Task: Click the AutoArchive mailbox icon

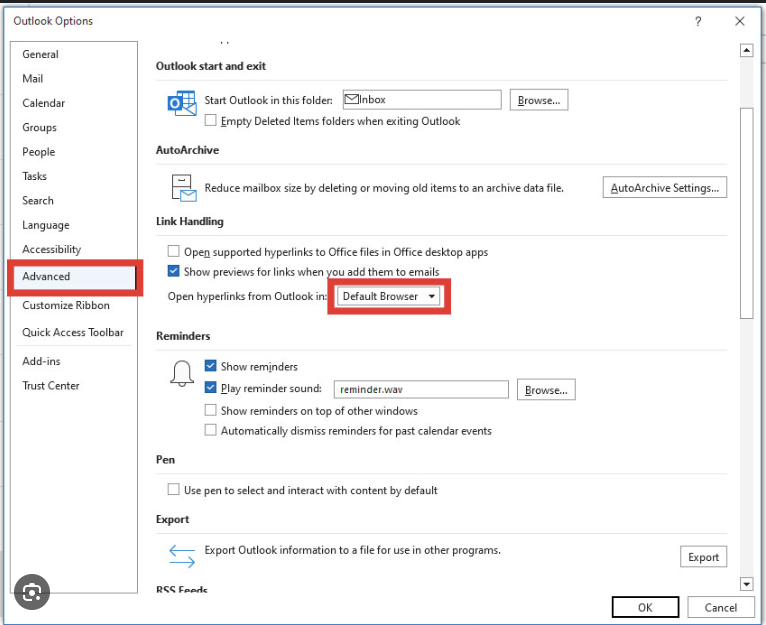Action: click(x=184, y=188)
